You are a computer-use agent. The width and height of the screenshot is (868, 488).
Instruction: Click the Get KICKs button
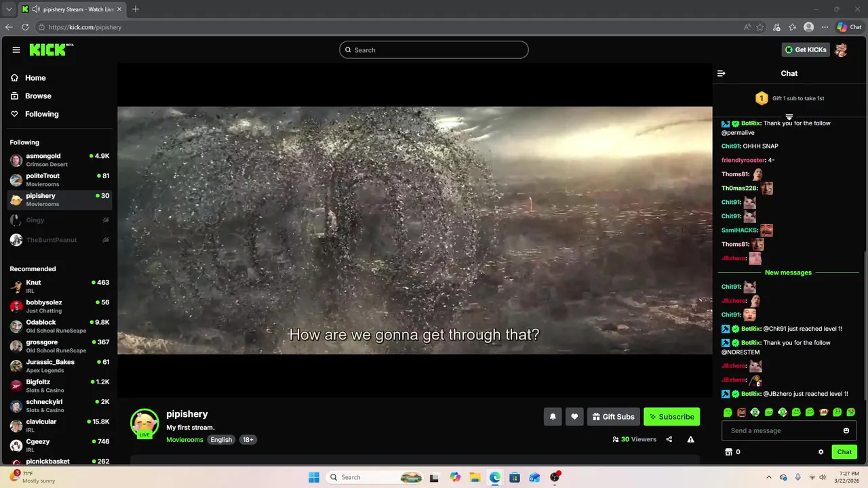pyautogui.click(x=806, y=49)
